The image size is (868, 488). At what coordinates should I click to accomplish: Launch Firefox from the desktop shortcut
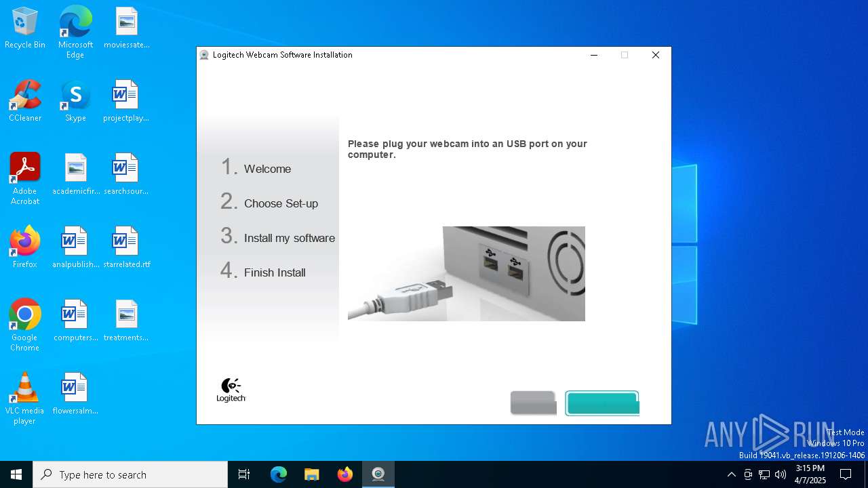[x=25, y=248]
